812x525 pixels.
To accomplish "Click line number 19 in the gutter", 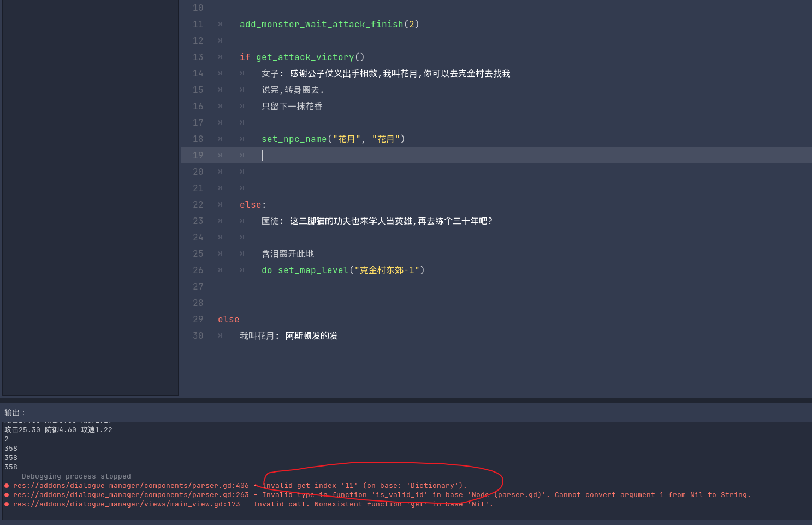I will pos(198,155).
